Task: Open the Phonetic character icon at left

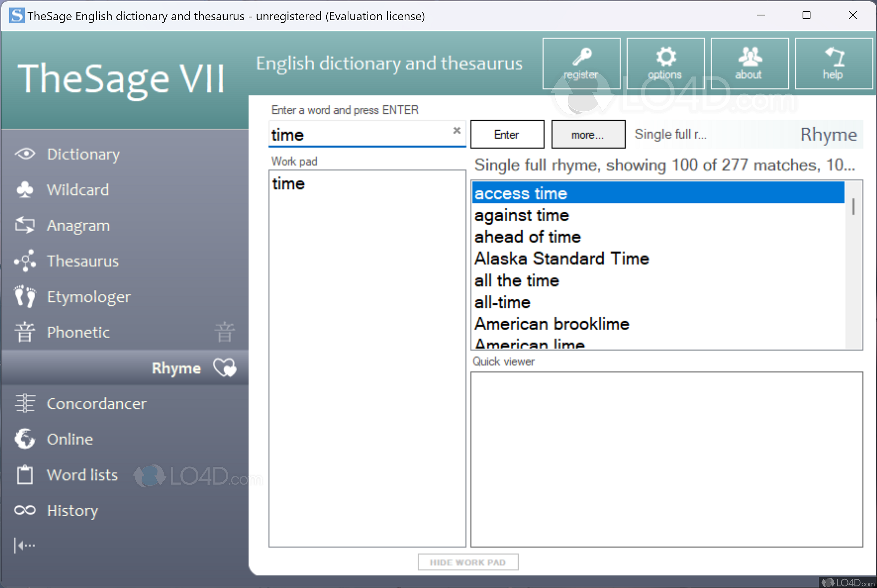Action: pyautogui.click(x=25, y=332)
